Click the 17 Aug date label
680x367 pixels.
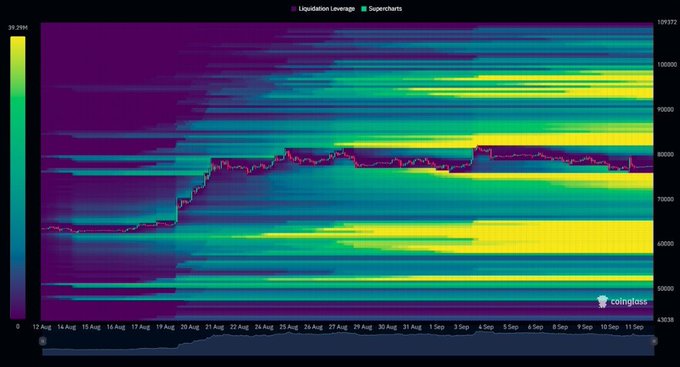pyautogui.click(x=141, y=327)
